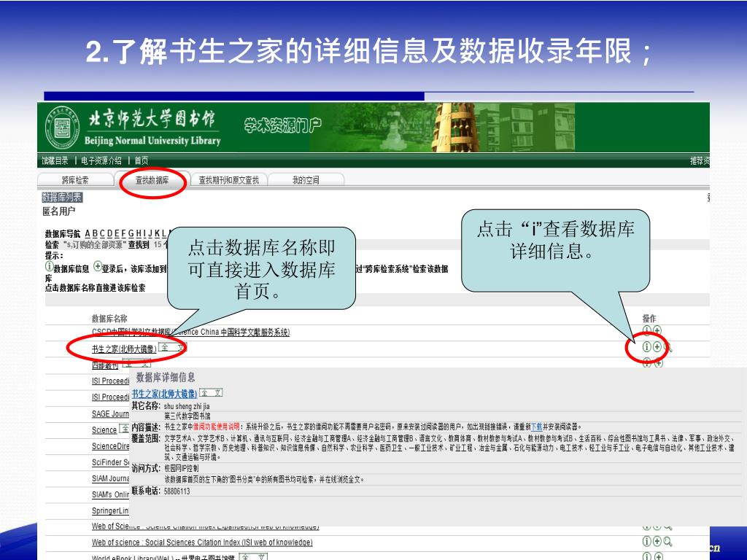
Task: Jump to letter H in 数据库导航
Action: point(139,234)
